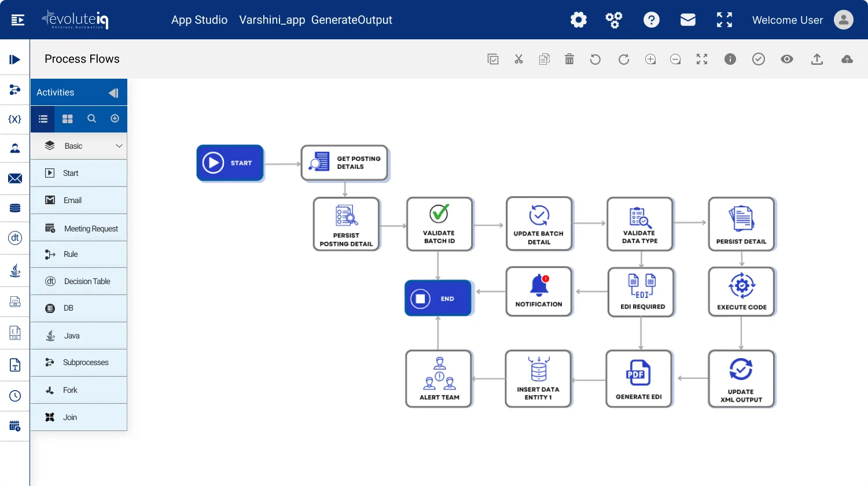Viewport: 868px width, 486px height.
Task: Zoom in on the process flow canvas
Action: tap(650, 58)
